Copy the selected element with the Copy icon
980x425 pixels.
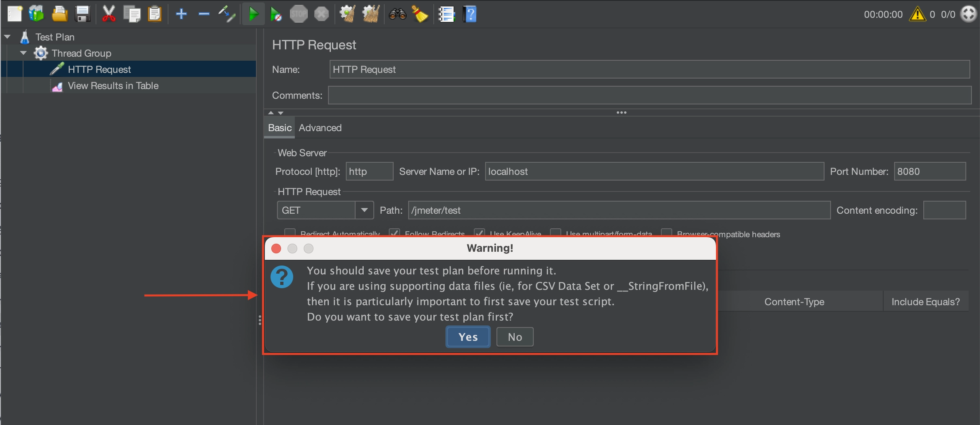pyautogui.click(x=132, y=14)
